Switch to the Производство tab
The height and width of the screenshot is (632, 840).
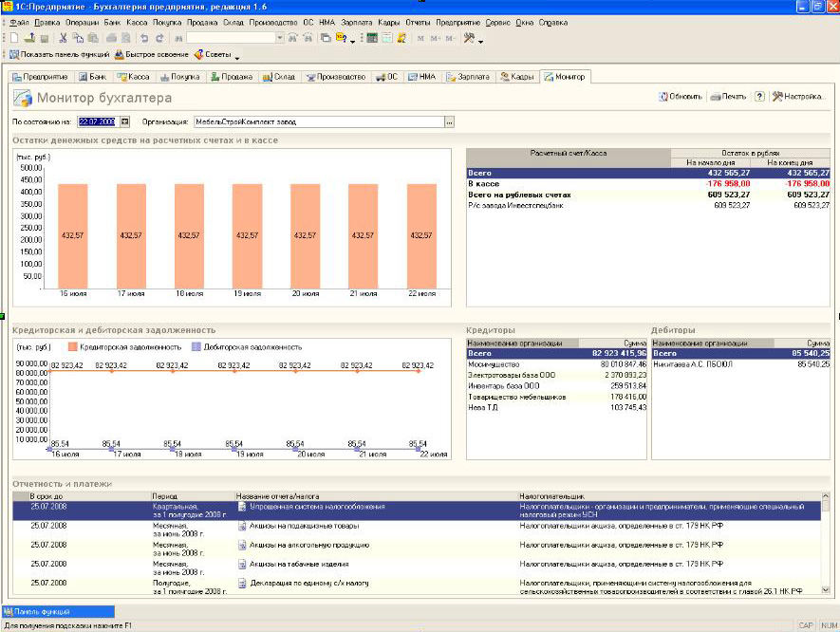pos(336,77)
